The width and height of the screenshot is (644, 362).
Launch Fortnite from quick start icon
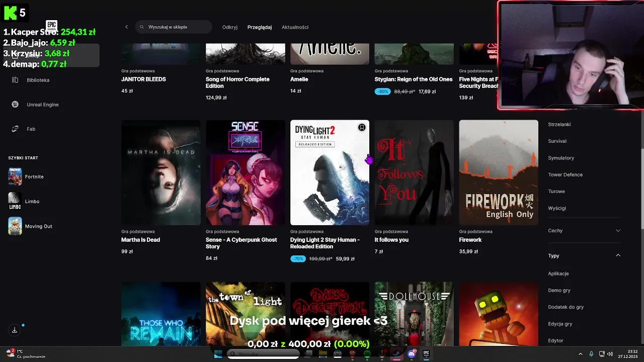15,176
